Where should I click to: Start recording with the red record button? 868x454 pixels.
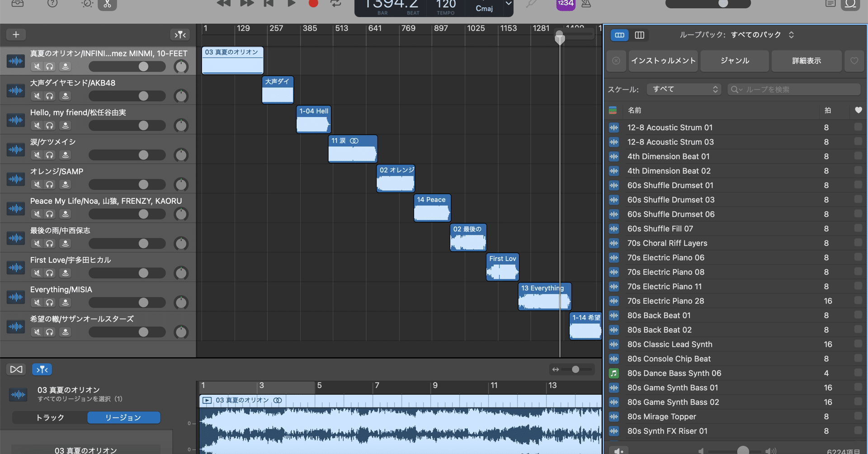click(x=313, y=4)
